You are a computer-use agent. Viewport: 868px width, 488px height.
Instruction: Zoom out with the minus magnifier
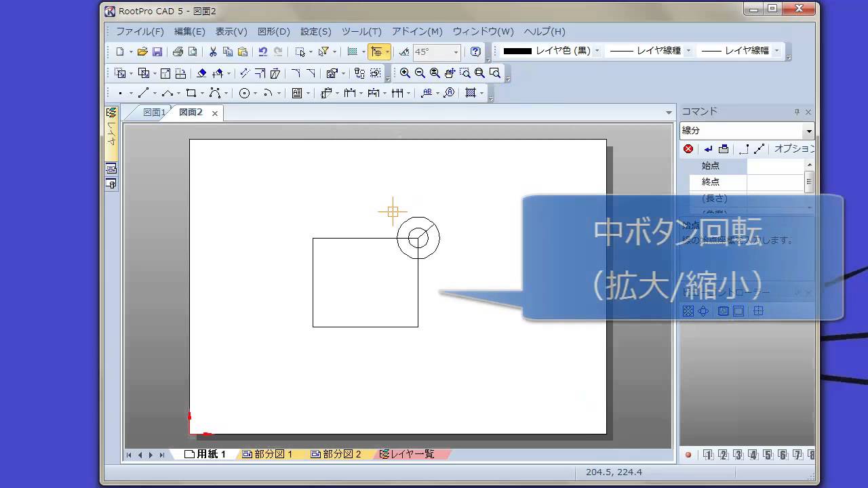pos(420,73)
